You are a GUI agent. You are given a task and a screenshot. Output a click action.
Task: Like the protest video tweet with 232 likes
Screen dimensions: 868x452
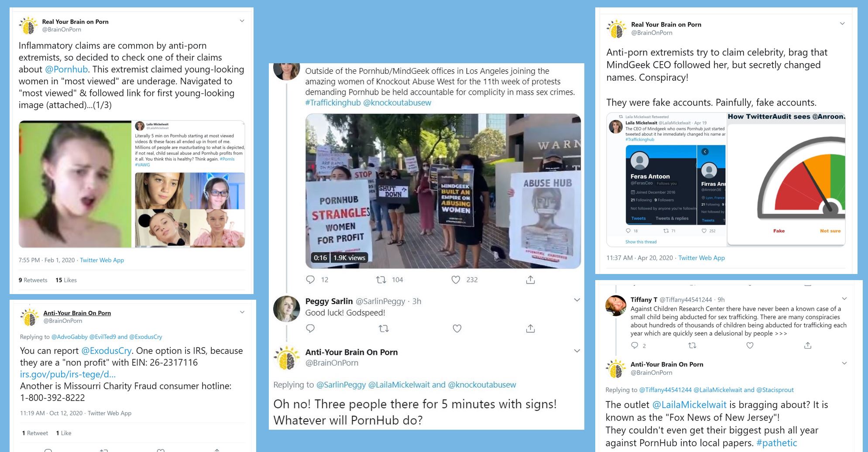point(456,280)
